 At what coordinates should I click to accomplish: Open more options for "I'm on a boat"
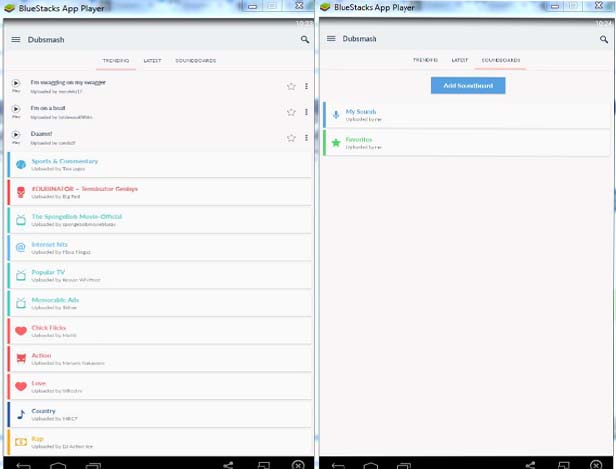coord(306,112)
